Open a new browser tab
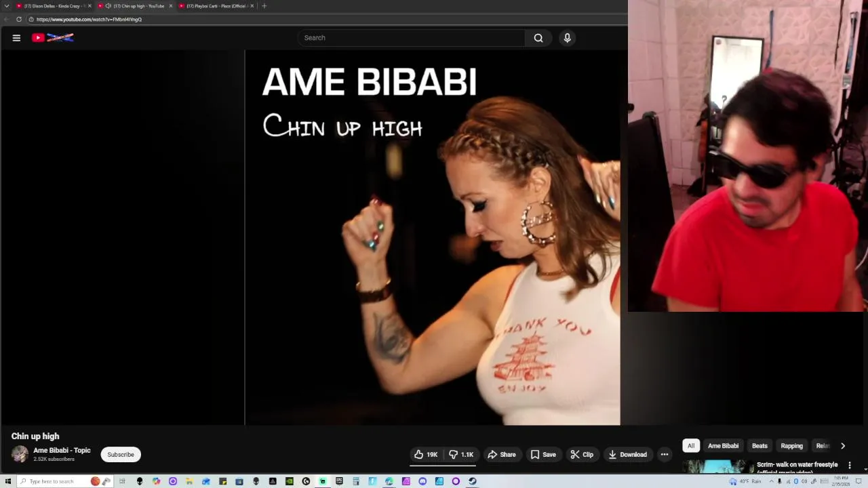 tap(264, 6)
